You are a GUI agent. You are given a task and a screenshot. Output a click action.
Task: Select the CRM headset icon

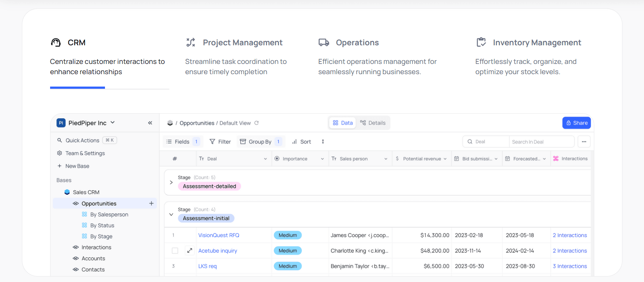(x=56, y=42)
